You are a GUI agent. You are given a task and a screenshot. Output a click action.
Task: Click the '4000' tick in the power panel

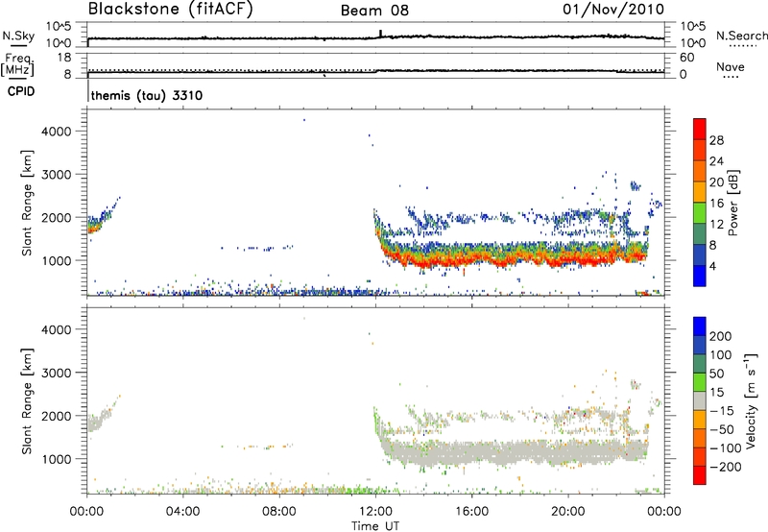tap(57, 132)
